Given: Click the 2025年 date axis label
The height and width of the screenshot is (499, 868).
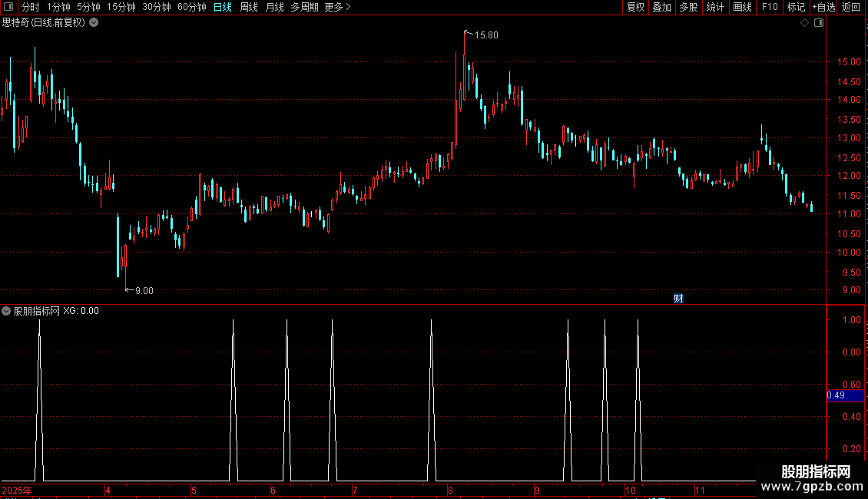Looking at the screenshot, I should coord(17,490).
